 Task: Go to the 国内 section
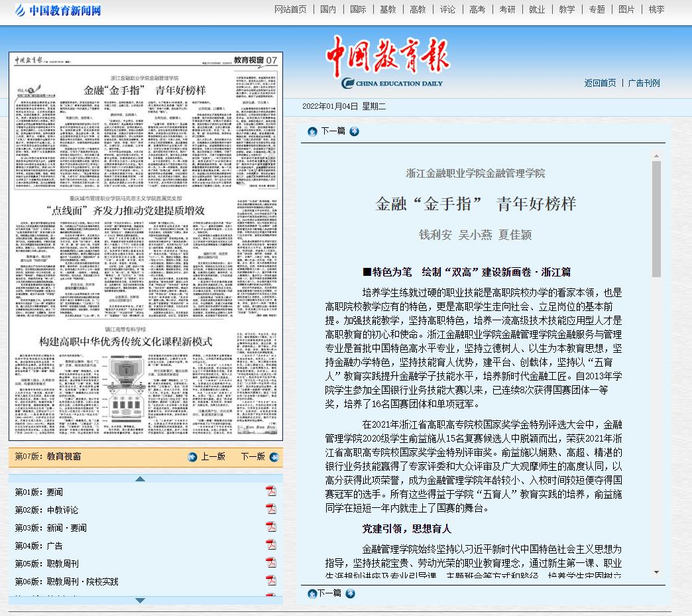coord(328,10)
